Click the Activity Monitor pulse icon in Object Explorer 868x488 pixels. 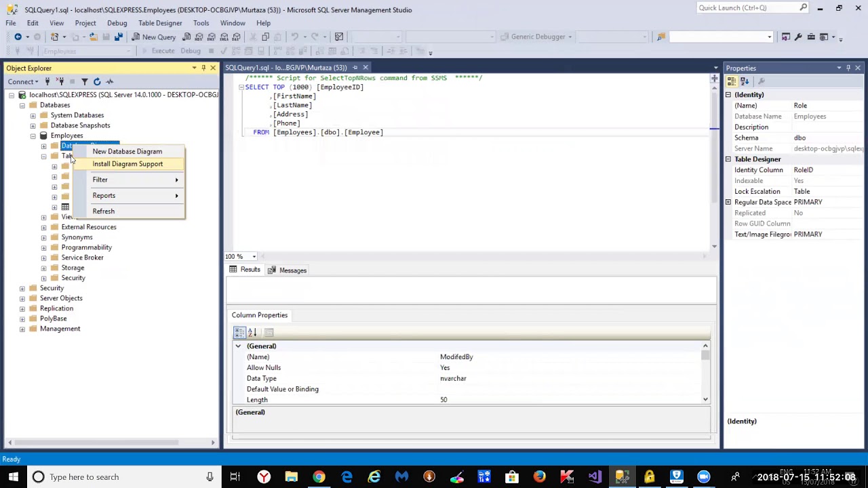(x=109, y=81)
